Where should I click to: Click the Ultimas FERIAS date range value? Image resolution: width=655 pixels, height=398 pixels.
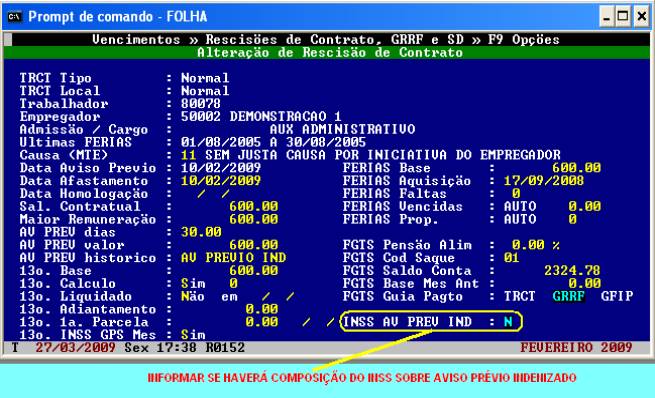point(273,142)
